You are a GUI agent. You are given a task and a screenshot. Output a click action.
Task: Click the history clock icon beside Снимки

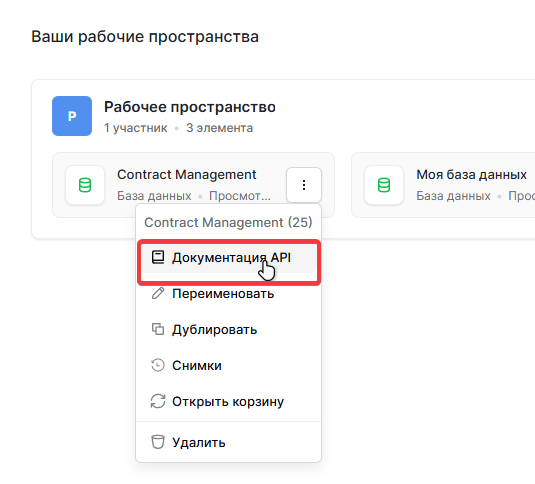(158, 365)
